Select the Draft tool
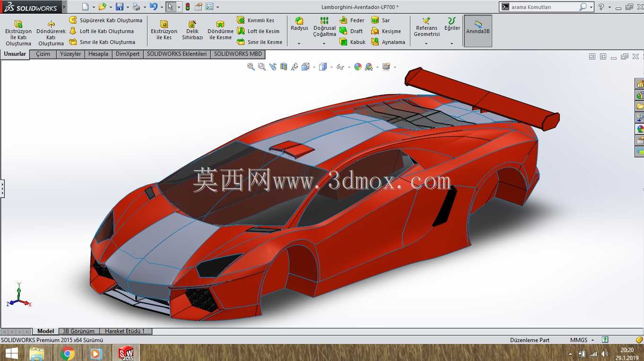 pyautogui.click(x=351, y=31)
